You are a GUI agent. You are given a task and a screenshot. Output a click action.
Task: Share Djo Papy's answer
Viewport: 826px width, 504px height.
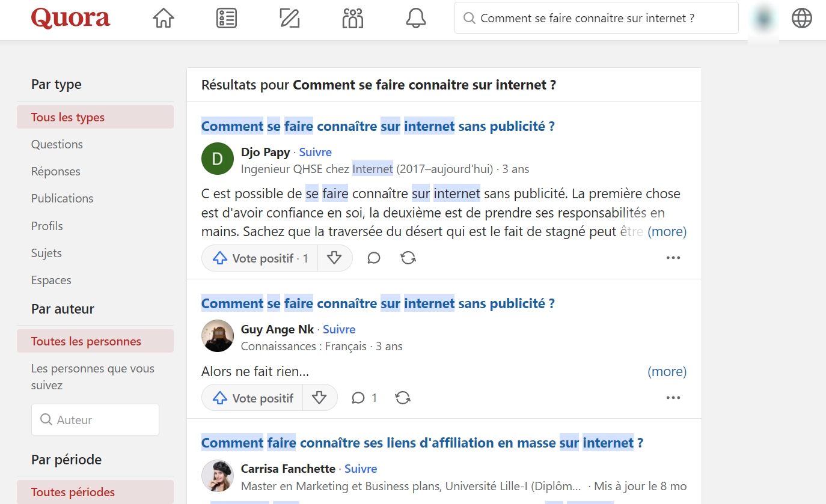click(x=408, y=258)
